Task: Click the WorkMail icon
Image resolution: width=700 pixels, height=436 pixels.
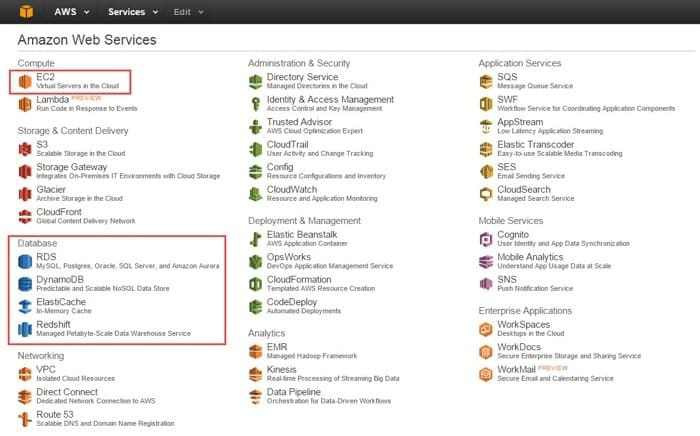Action: 486,374
